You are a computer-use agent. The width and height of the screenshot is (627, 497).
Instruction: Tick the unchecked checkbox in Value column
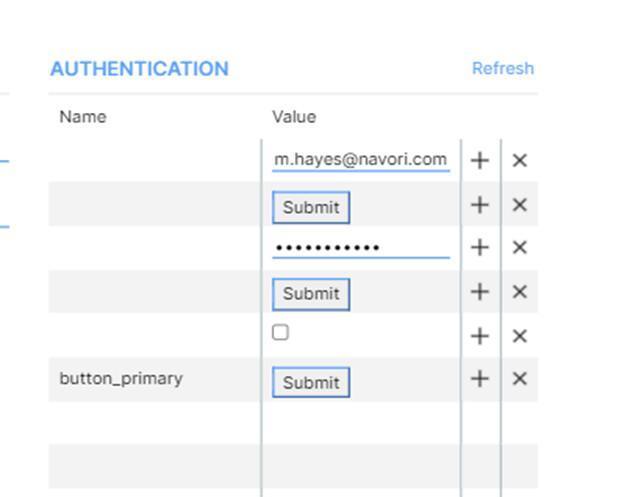tap(280, 332)
